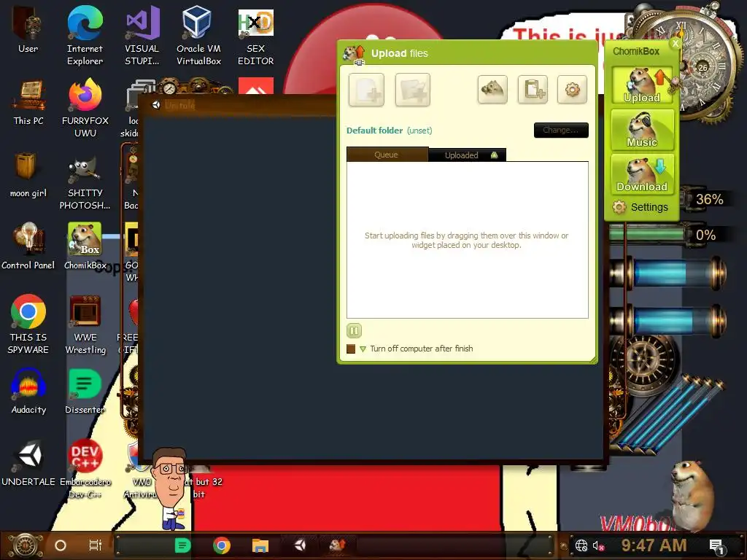The image size is (747, 560).
Task: Click network globe icon in system tray
Action: (581, 545)
